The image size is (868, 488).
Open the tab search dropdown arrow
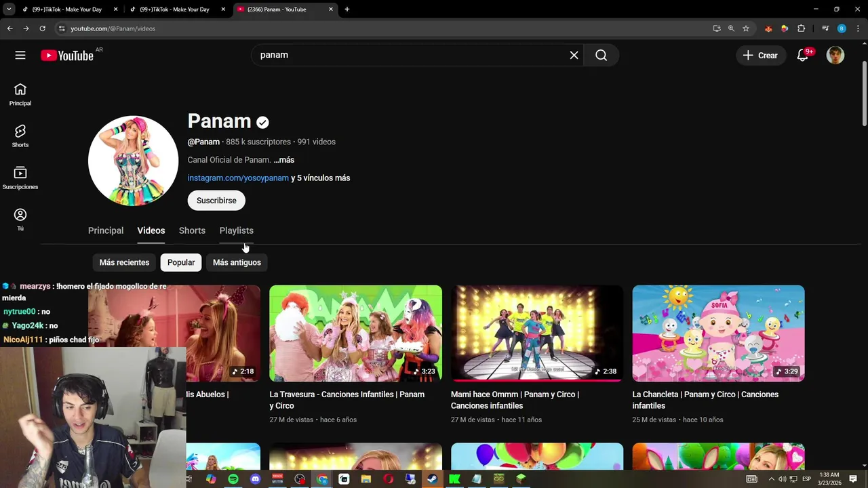coord(9,9)
